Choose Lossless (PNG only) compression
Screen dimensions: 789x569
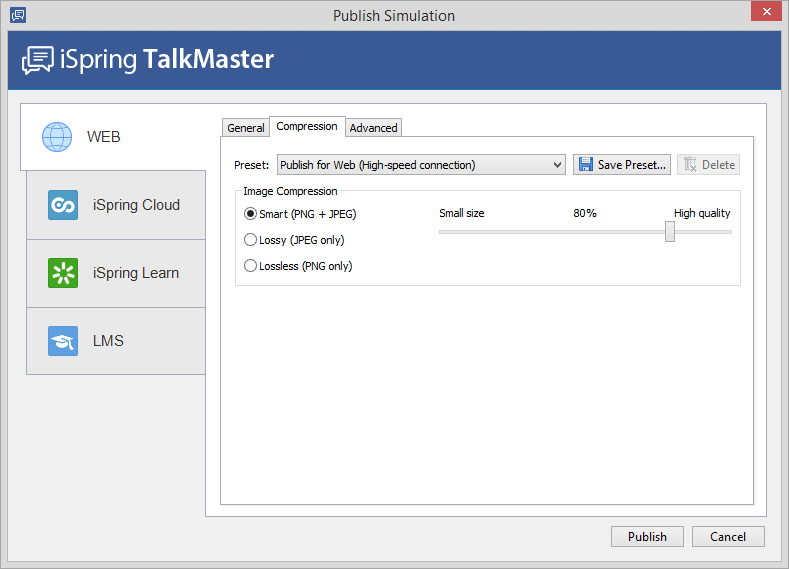[x=251, y=266]
